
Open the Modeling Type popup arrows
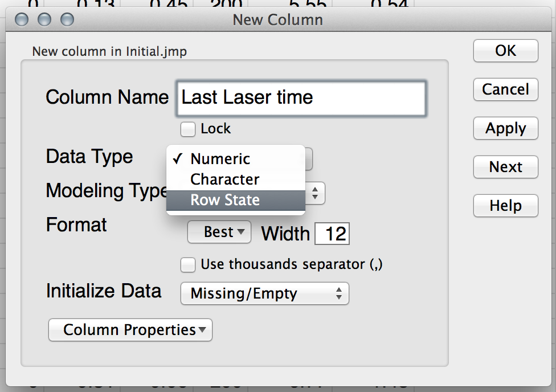316,193
